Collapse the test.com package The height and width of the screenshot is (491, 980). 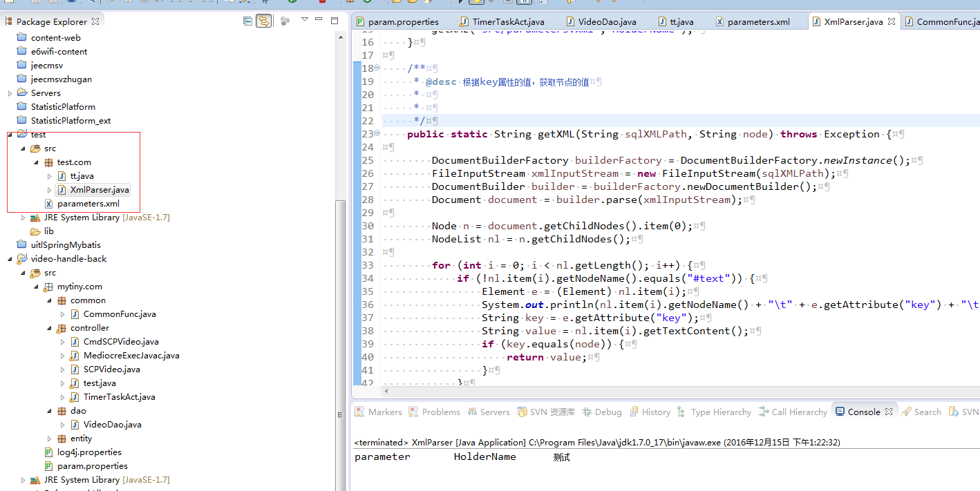click(36, 162)
